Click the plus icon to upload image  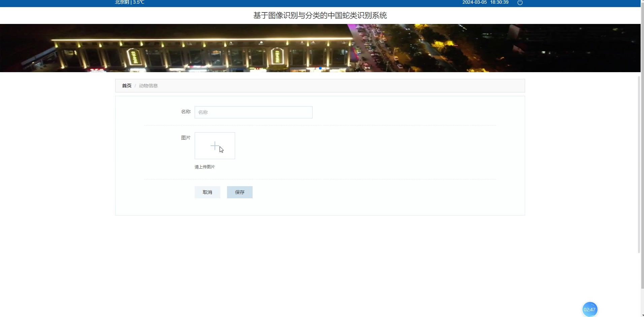(215, 146)
